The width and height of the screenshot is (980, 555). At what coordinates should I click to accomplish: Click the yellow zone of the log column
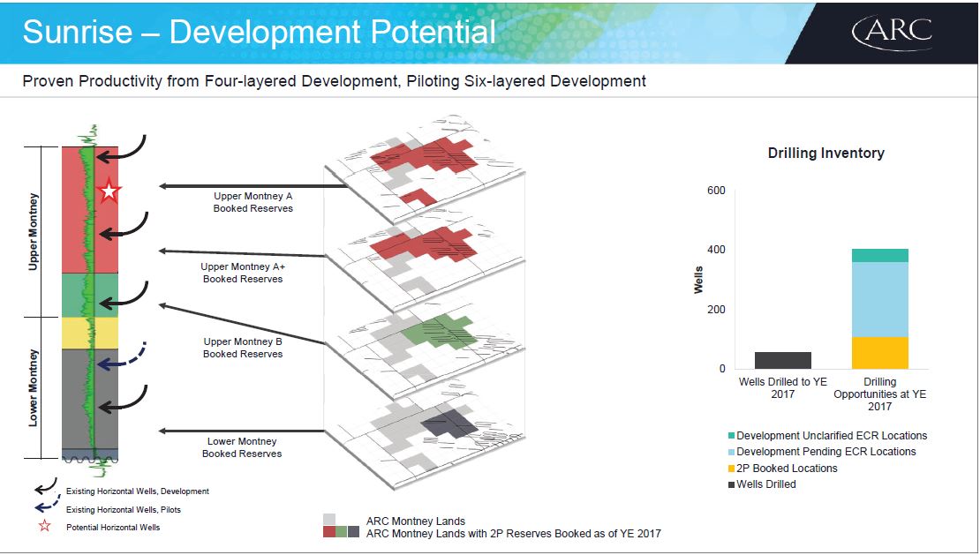tap(89, 333)
